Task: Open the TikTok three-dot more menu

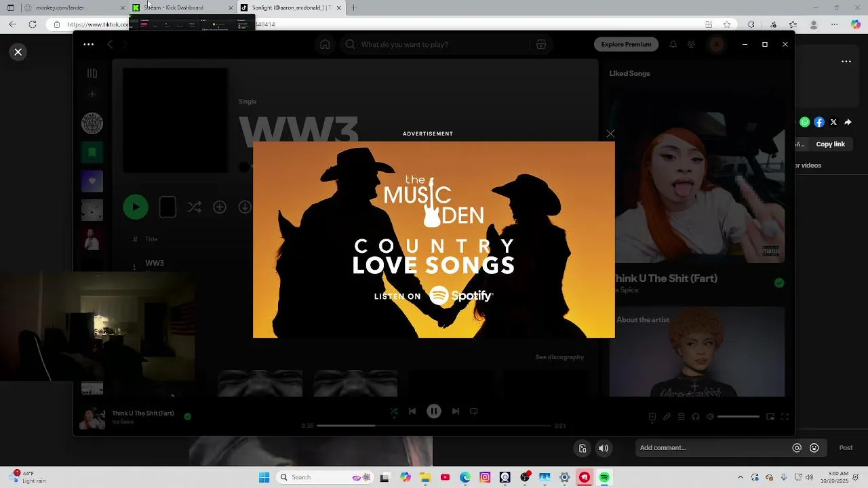Action: click(x=846, y=61)
